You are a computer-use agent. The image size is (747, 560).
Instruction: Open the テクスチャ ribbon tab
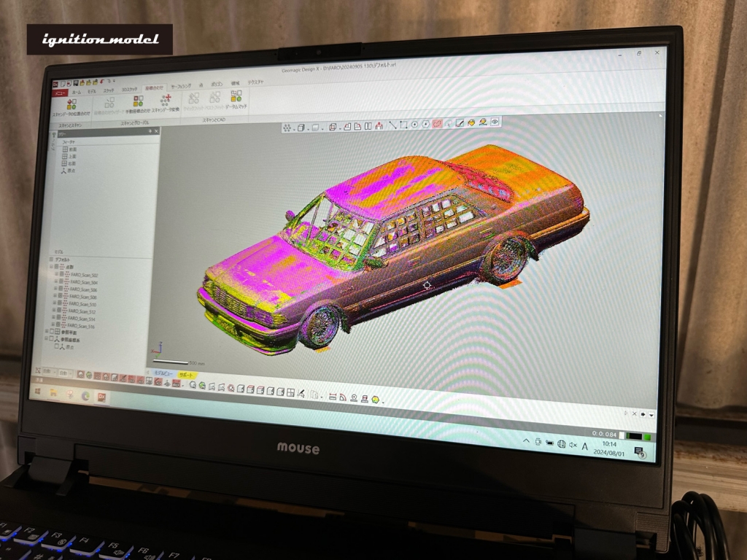point(255,82)
